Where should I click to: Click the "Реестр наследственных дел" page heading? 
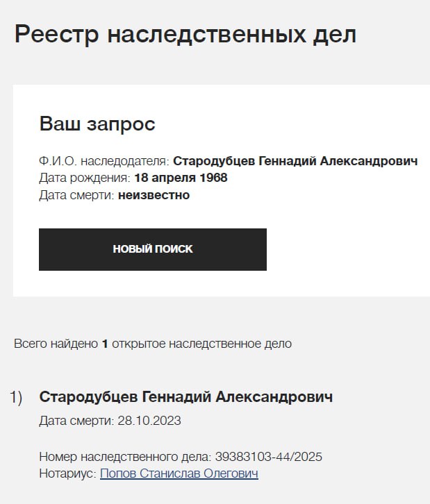pyautogui.click(x=185, y=34)
